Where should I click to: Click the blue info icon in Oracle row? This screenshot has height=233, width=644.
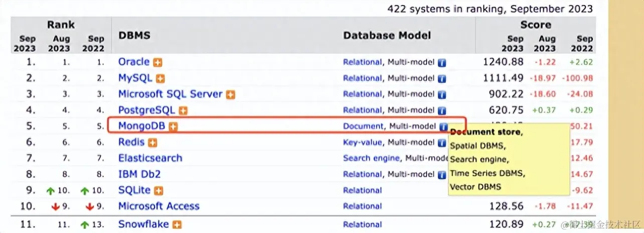tap(442, 63)
